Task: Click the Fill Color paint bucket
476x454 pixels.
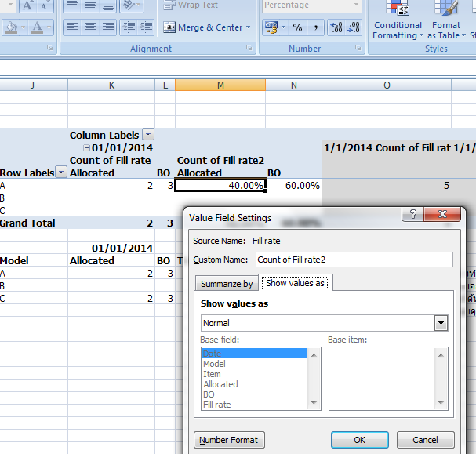Action: point(10,27)
